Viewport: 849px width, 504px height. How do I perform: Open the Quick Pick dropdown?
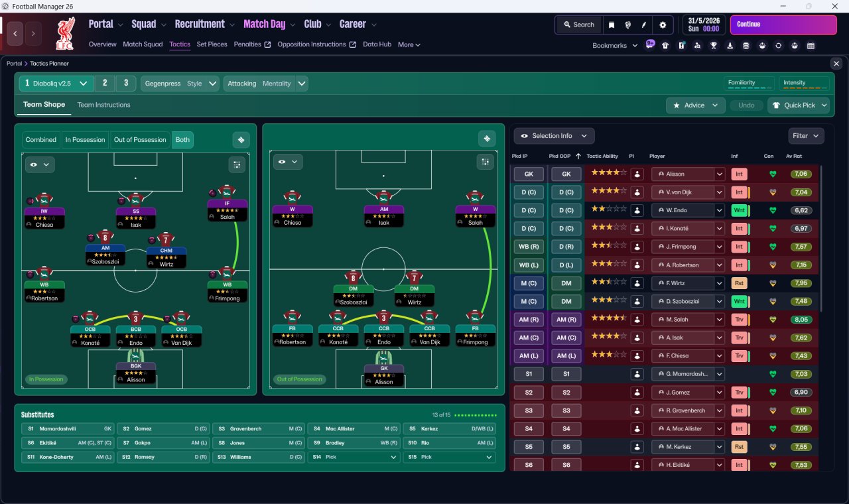799,105
